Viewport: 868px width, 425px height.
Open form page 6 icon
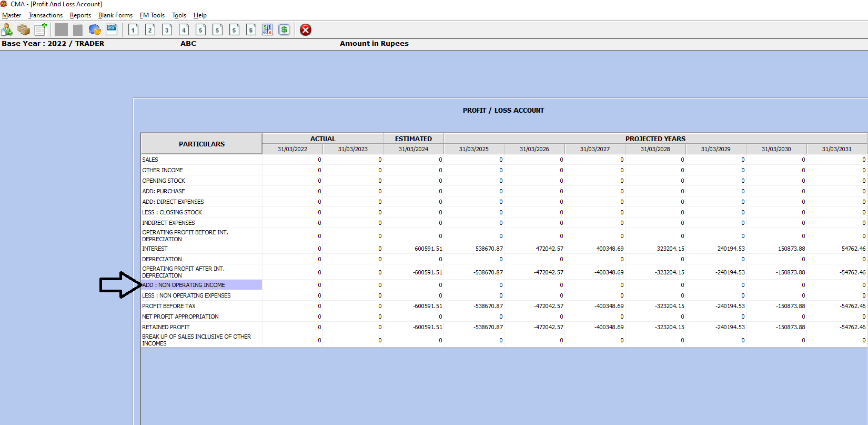251,29
